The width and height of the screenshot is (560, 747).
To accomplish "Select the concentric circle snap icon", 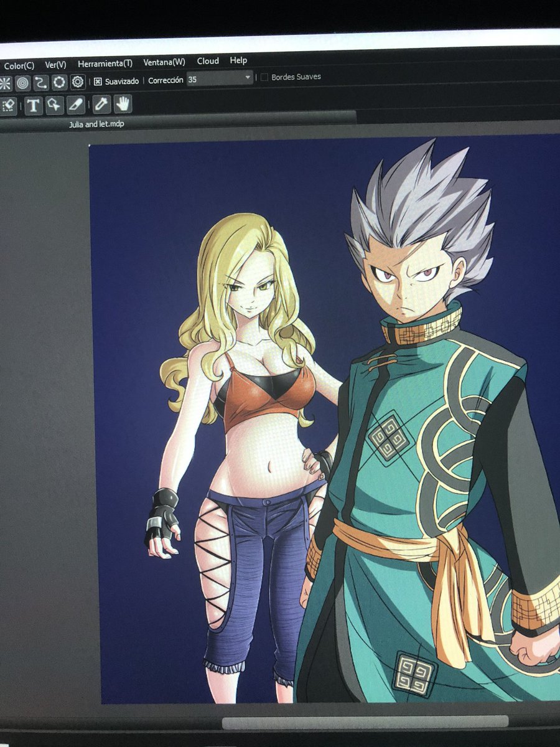I will tap(22, 82).
